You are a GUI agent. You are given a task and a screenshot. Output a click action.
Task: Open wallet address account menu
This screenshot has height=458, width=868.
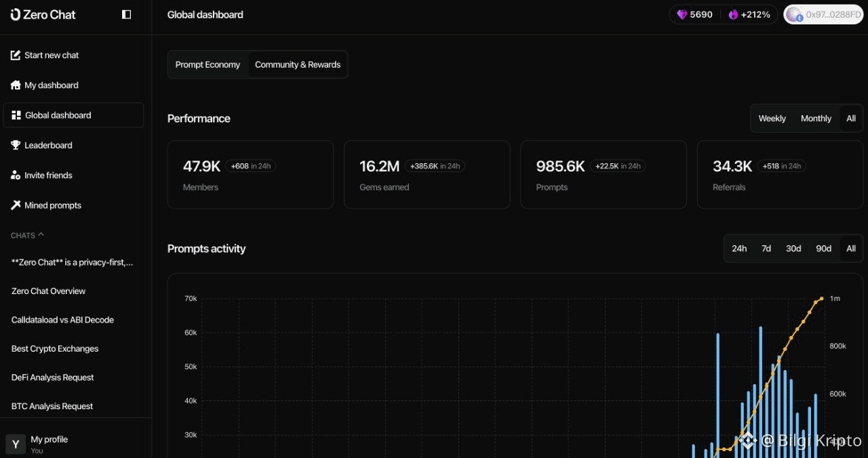pyautogui.click(x=823, y=14)
